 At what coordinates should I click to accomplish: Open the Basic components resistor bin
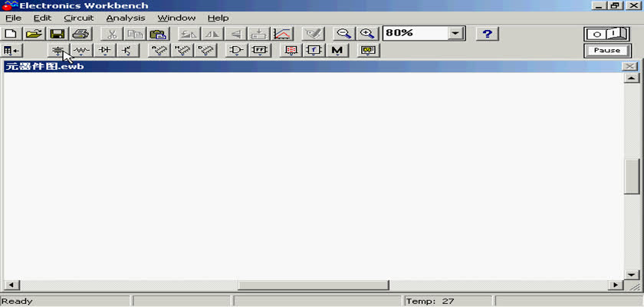click(x=82, y=51)
